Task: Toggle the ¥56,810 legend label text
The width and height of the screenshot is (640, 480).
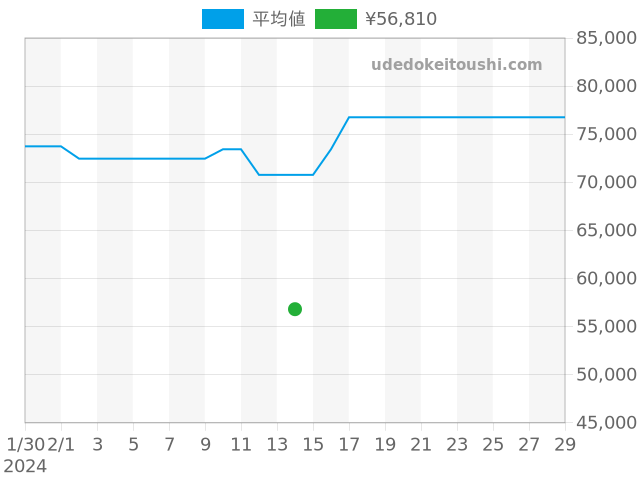Action: pyautogui.click(x=400, y=19)
